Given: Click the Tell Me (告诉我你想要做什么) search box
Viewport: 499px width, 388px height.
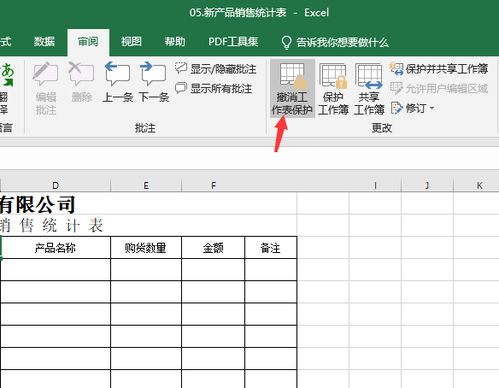Looking at the screenshot, I should 335,42.
